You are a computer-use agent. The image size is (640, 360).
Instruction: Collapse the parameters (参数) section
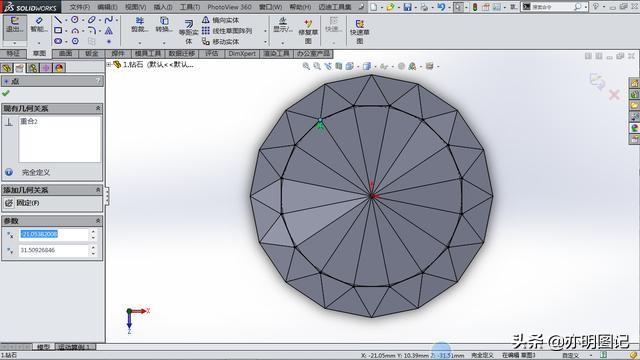point(98,220)
